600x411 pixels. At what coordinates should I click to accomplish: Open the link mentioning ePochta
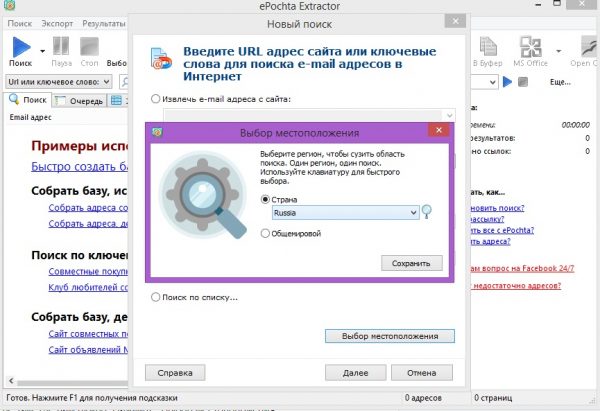click(x=502, y=230)
